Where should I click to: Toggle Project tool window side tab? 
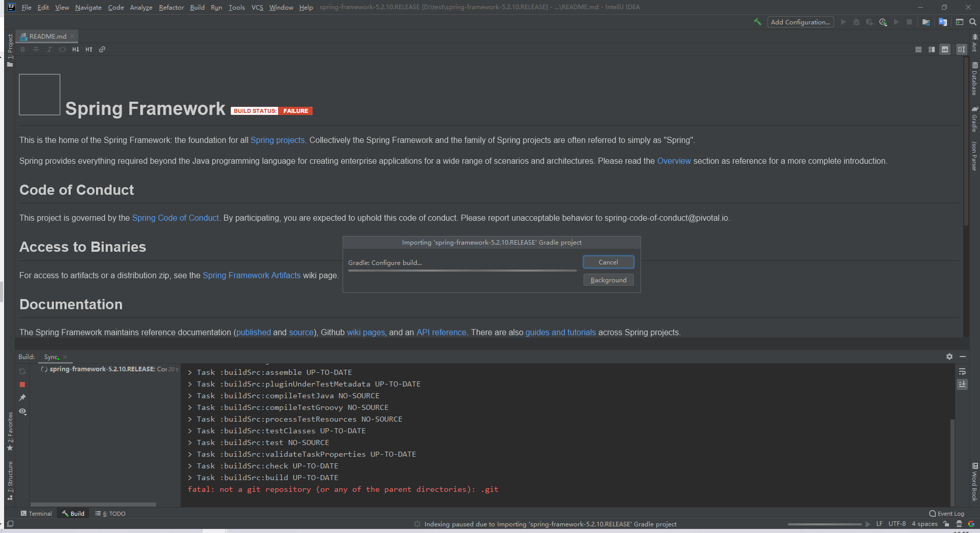(10, 50)
